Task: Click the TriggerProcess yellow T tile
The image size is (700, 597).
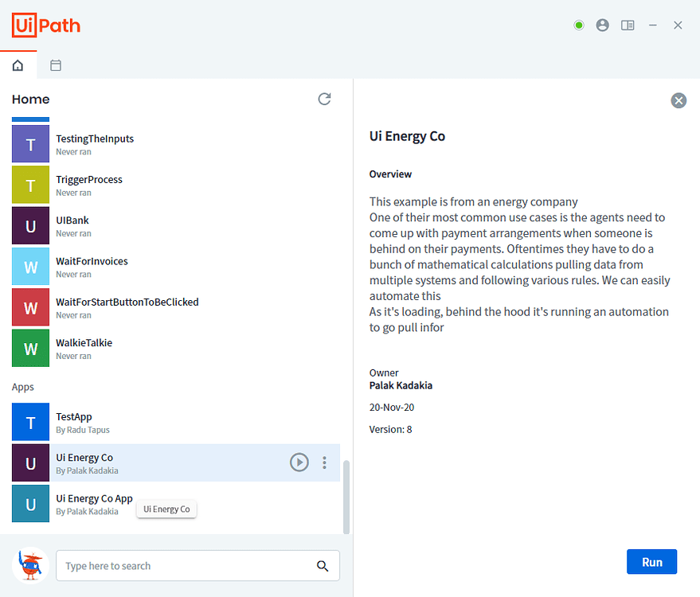Action: pos(30,185)
